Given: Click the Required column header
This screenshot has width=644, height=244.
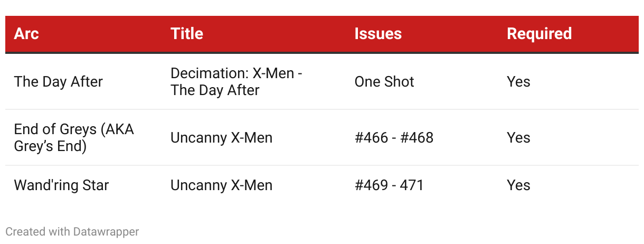Looking at the screenshot, I should tap(539, 34).
